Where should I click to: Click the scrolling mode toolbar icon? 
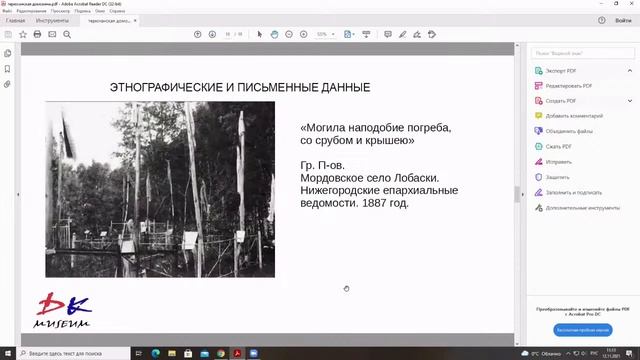click(x=366, y=34)
